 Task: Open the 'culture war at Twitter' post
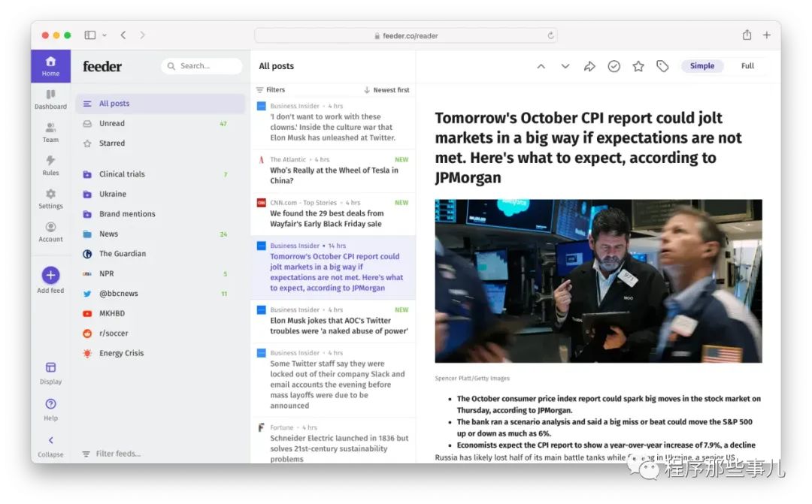click(333, 122)
